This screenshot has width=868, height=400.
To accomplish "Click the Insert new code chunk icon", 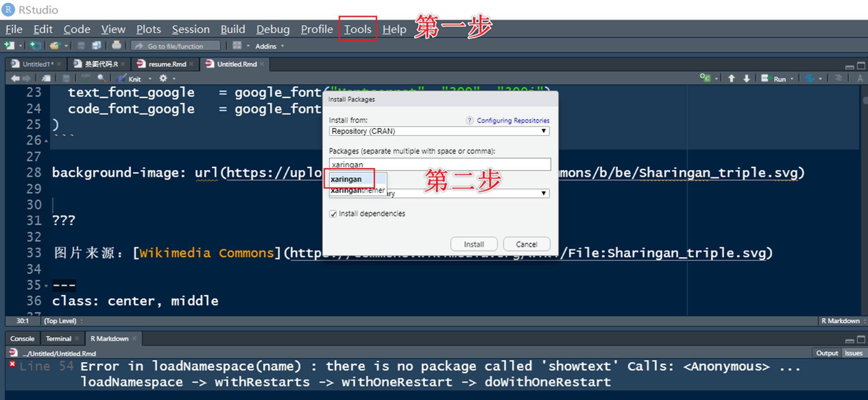I will click(x=705, y=78).
